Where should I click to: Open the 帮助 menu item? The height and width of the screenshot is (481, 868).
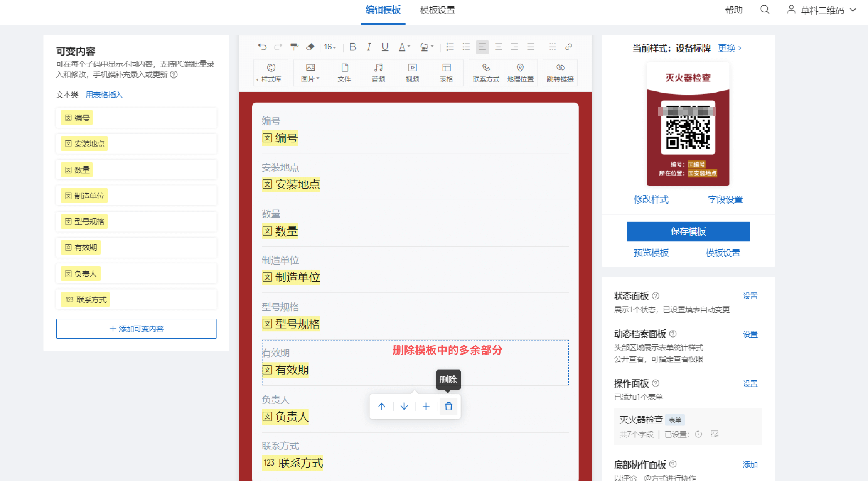(733, 10)
